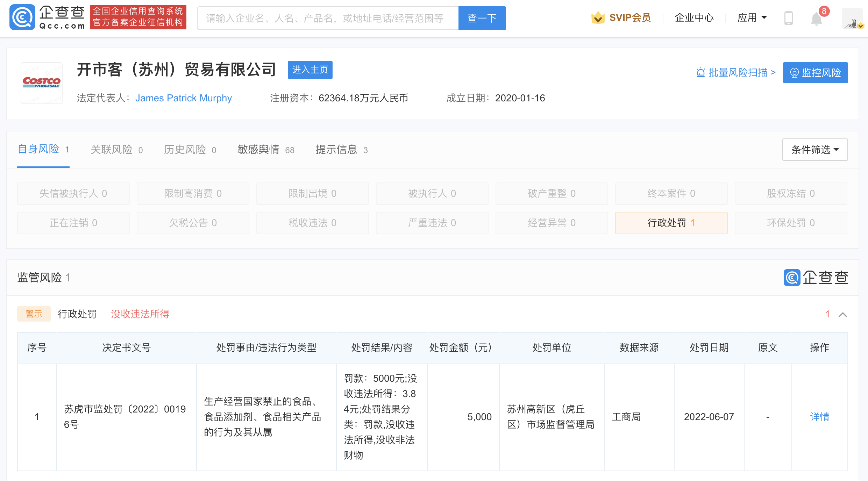Click the SVIP crown icon
Viewport: 868px width, 481px height.
(x=598, y=17)
